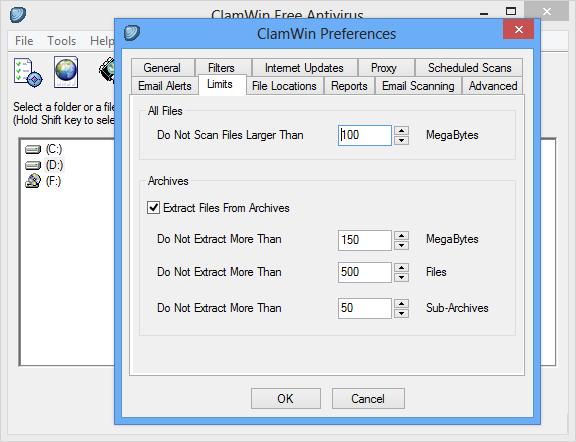Image resolution: width=576 pixels, height=442 pixels.
Task: Click the sub-archives field showing 50
Action: (365, 308)
